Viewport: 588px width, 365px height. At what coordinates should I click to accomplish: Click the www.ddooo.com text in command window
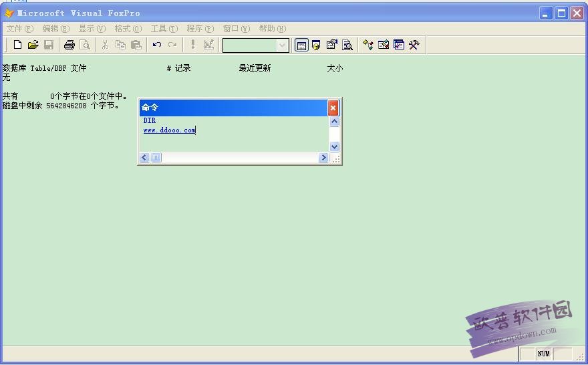pos(170,130)
